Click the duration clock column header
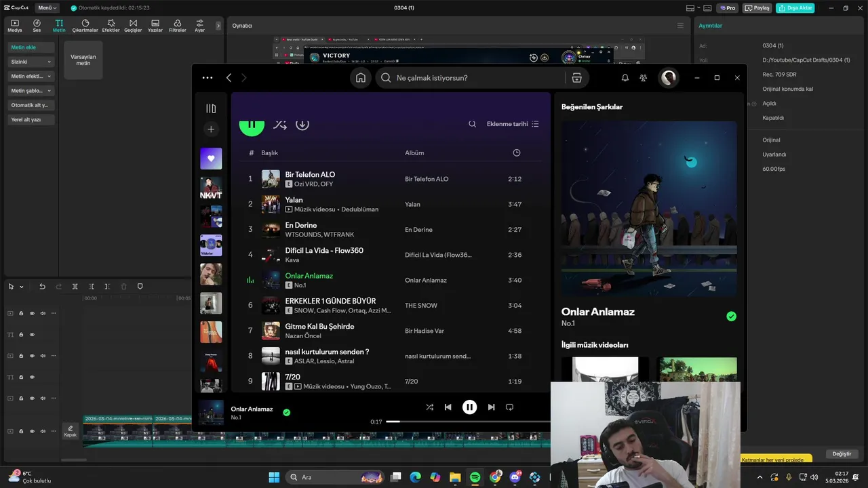868x488 pixels. click(517, 153)
